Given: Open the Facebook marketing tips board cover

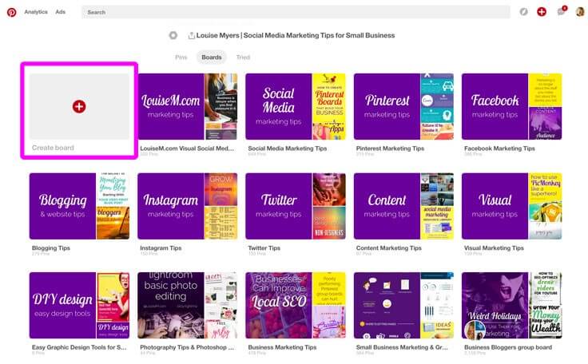Looking at the screenshot, I should 495,106.
